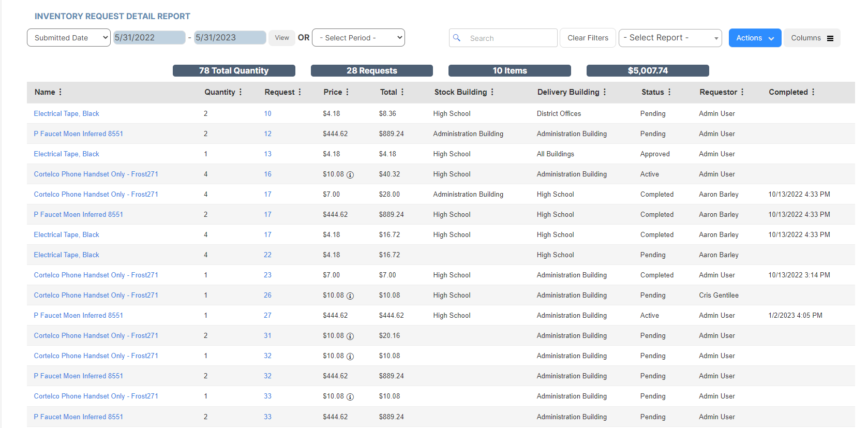Select the Cris Gentilee requestor cell
The width and height of the screenshot is (868, 428).
tap(719, 295)
